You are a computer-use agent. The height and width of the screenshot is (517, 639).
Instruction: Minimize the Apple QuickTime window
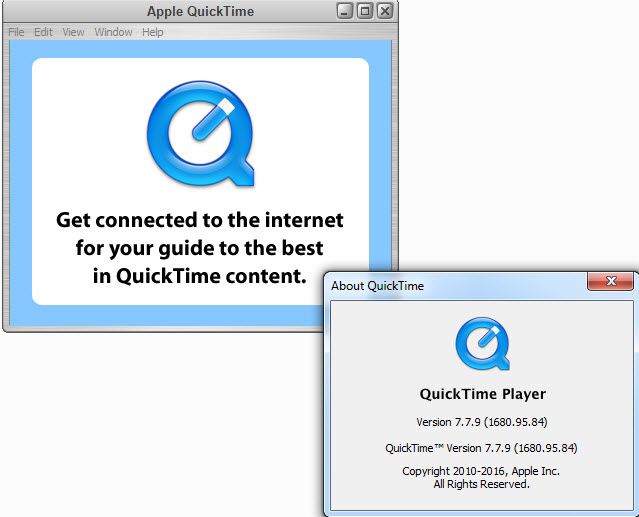point(344,11)
